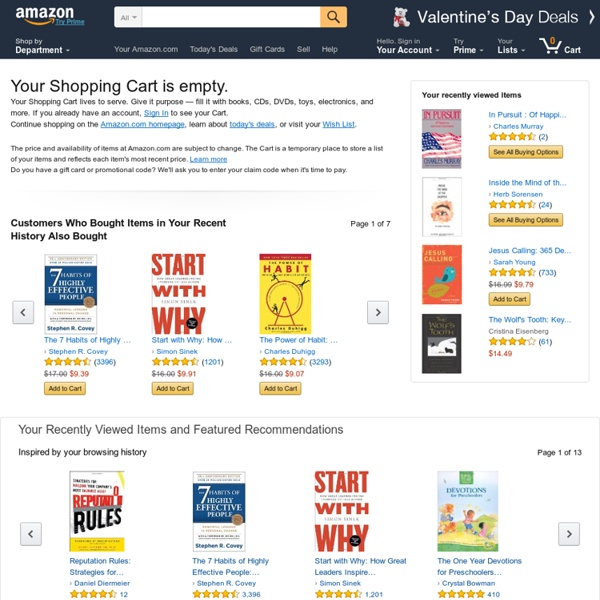The width and height of the screenshot is (600, 600).
Task: Open the Your Lists dropdown
Action: [511, 46]
